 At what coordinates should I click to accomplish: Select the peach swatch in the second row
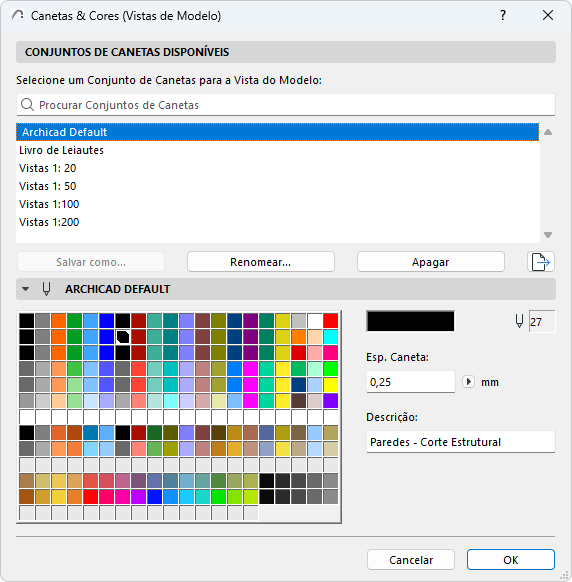315,337
